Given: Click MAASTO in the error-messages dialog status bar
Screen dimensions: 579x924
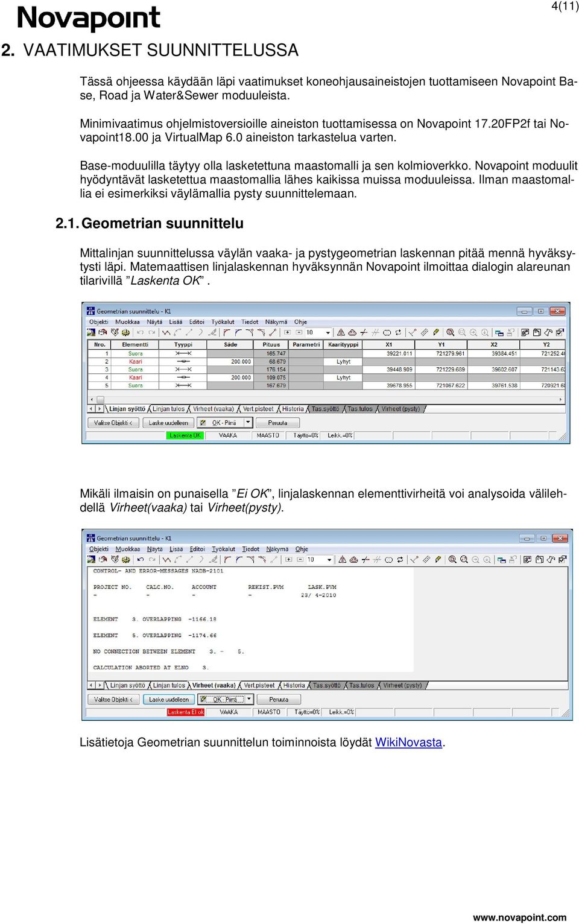Looking at the screenshot, I should click(x=269, y=712).
